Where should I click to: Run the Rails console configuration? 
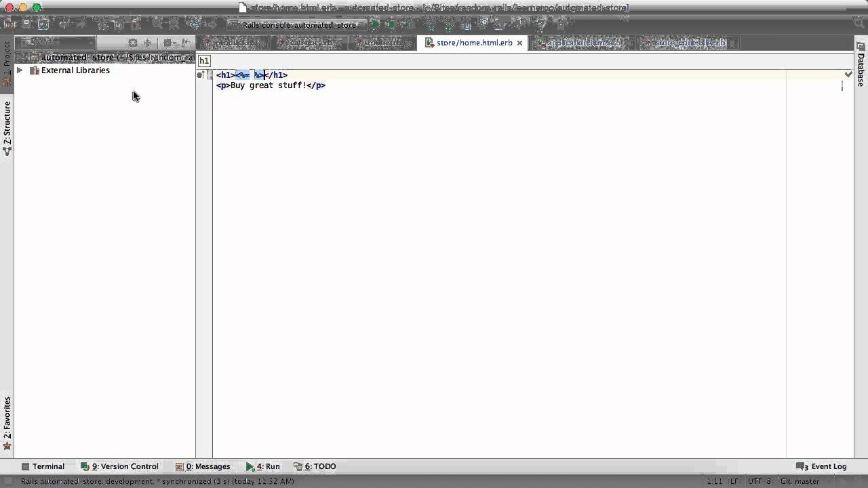[x=375, y=25]
